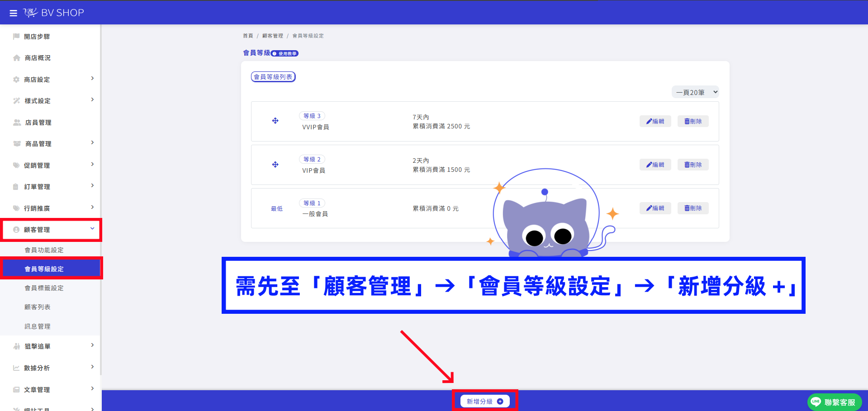Delete the 一般會員 level

[x=693, y=208]
